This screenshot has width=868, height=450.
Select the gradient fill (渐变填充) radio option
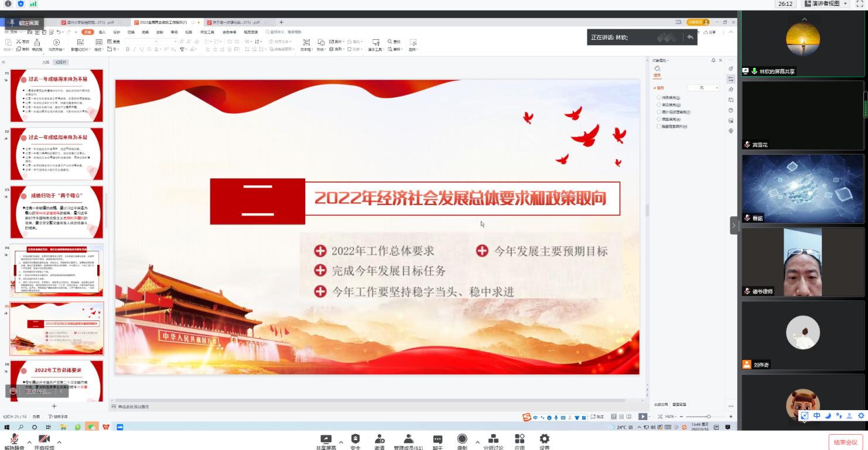(659, 105)
